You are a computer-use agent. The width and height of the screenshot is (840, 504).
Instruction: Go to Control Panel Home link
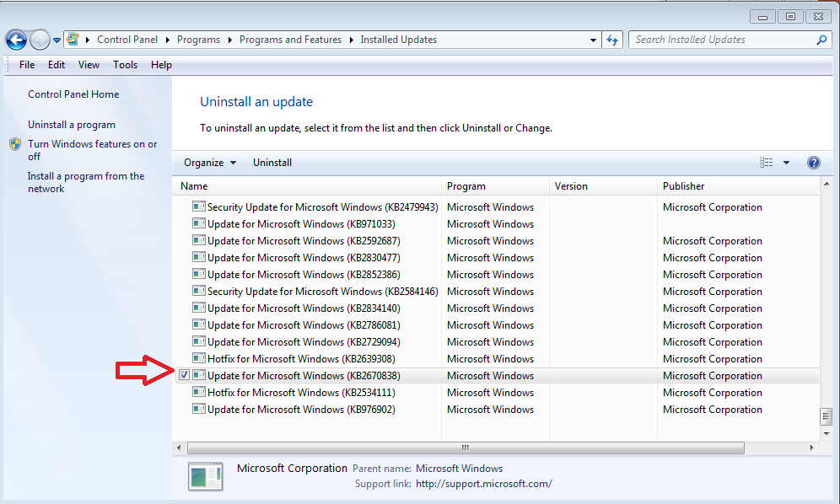(x=73, y=94)
